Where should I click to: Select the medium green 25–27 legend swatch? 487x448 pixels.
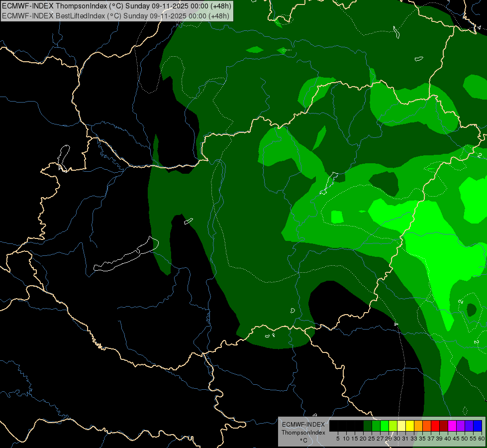tap(376, 426)
